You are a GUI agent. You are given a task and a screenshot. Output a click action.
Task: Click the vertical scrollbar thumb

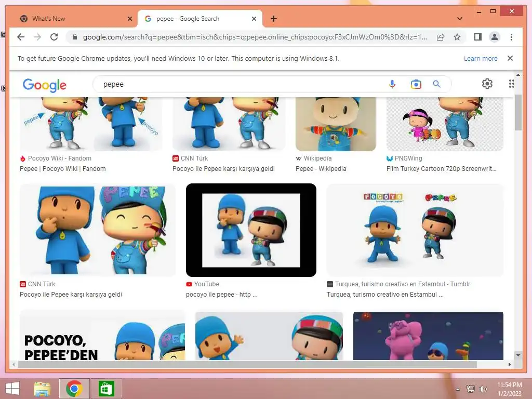[518, 112]
